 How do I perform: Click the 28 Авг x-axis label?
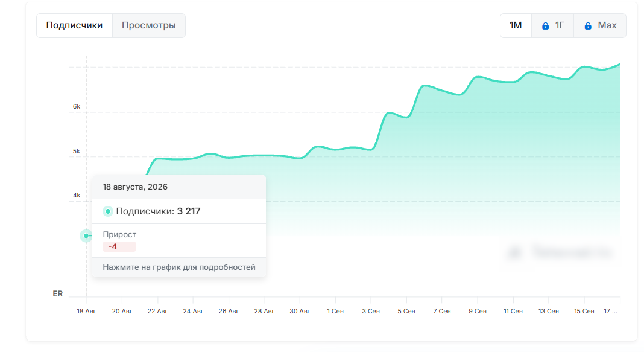(x=264, y=312)
